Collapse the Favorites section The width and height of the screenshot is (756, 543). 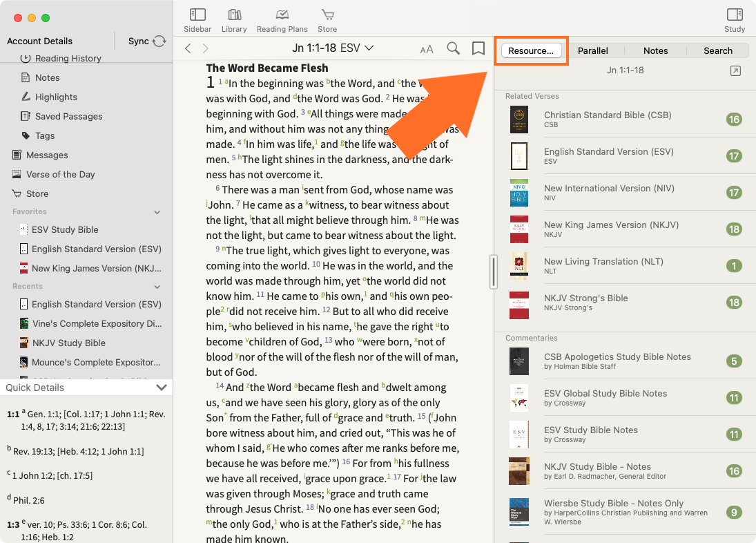pyautogui.click(x=157, y=212)
